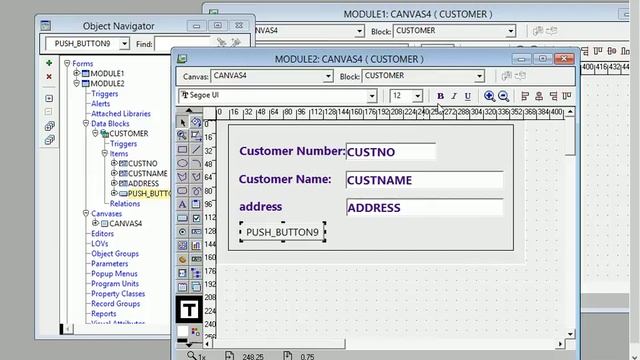The width and height of the screenshot is (640, 360).
Task: Expand the CANVAS4 node under Canvases
Action: click(95, 223)
